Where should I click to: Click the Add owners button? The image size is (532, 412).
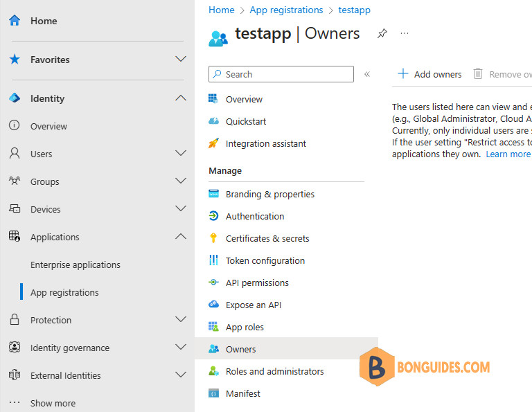point(429,74)
